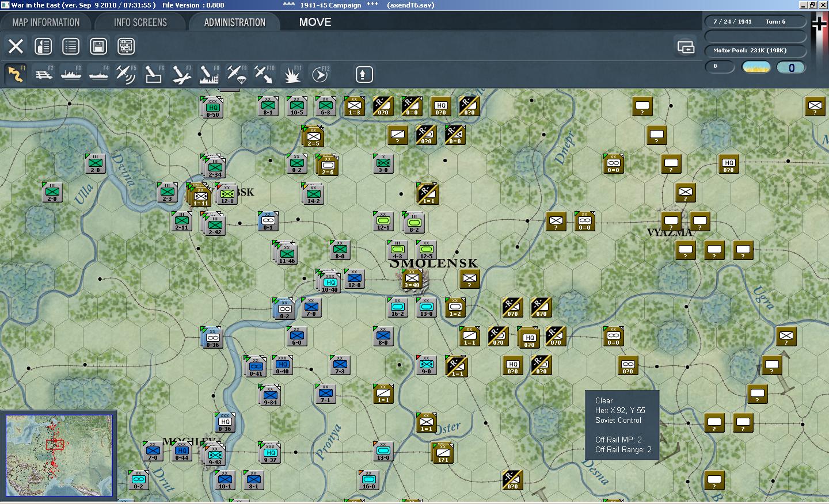Pick the F9 air transport mode
Image resolution: width=829 pixels, height=504 pixels.
(237, 74)
